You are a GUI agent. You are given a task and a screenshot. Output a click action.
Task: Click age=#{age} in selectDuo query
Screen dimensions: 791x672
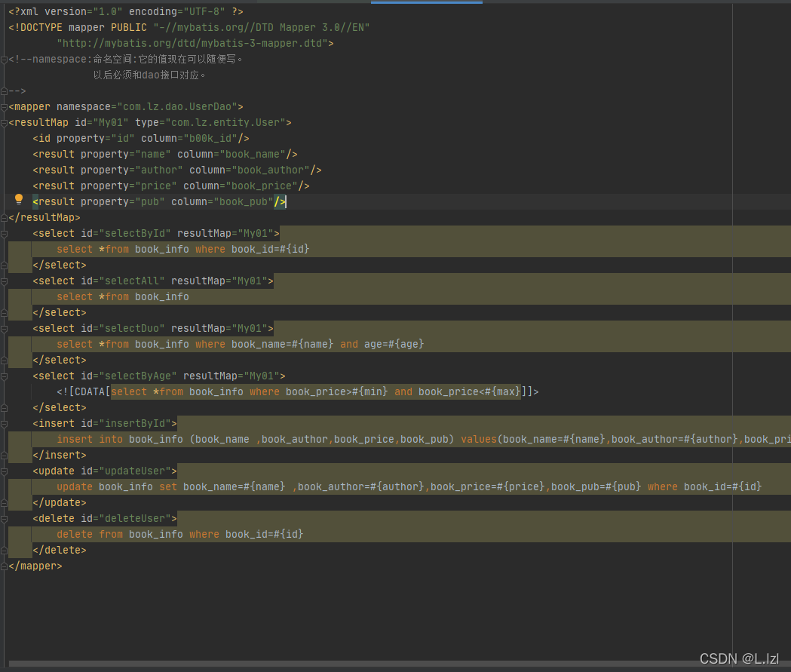[x=394, y=344]
